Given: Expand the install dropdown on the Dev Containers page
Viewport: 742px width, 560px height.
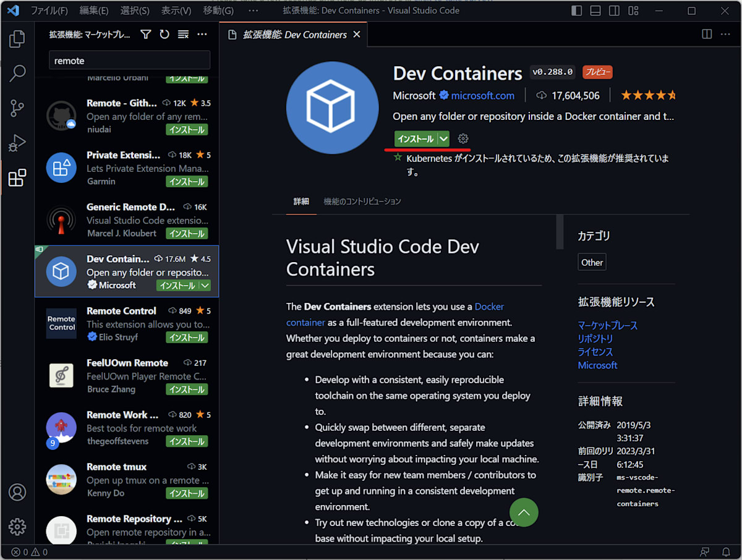Looking at the screenshot, I should click(x=444, y=138).
